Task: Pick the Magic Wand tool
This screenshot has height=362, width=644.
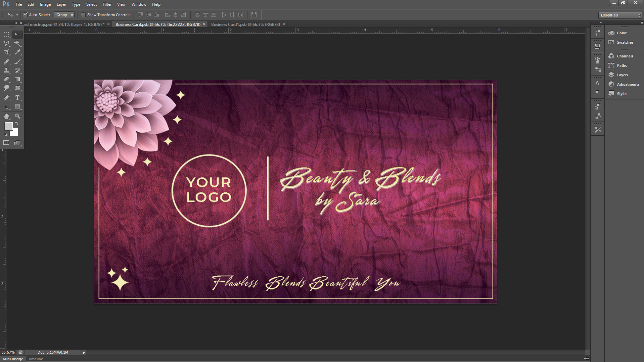Action: pos(17,43)
